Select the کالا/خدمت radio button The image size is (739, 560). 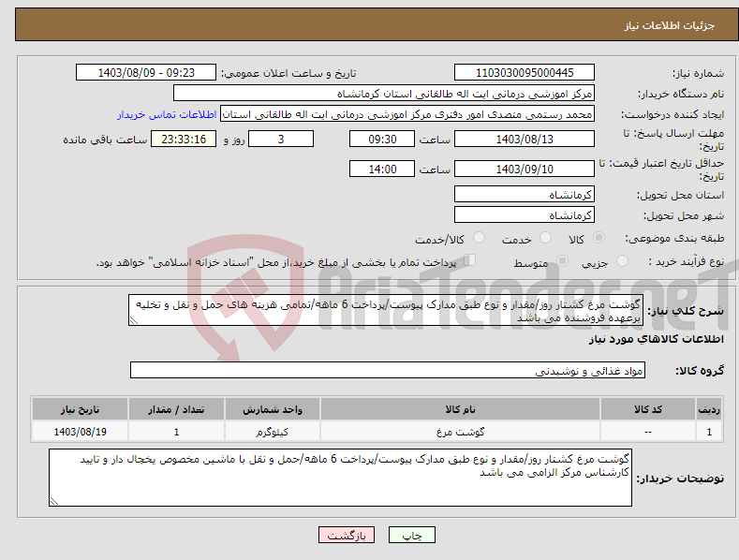coord(479,238)
